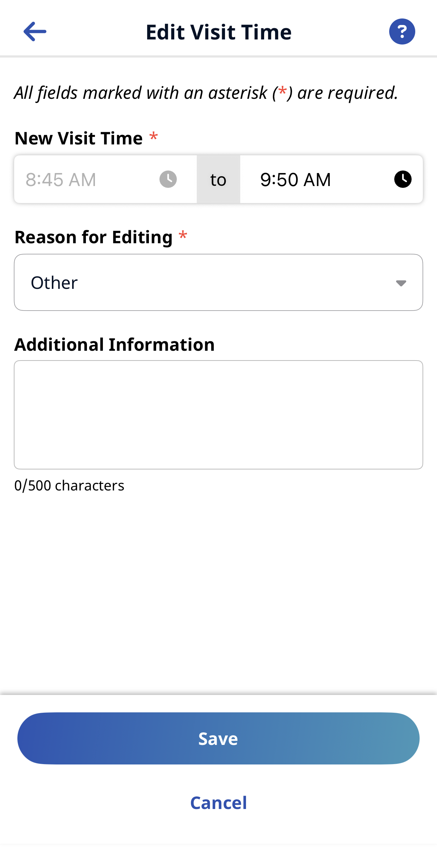Tap the back arrow icon
437x868 pixels.
coord(35,31)
